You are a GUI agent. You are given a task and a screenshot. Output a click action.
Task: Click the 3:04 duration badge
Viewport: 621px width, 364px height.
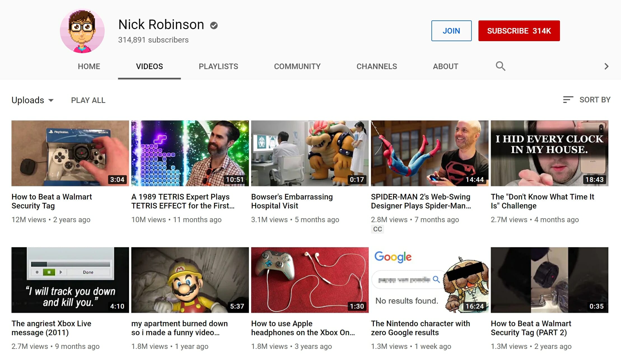pyautogui.click(x=117, y=180)
